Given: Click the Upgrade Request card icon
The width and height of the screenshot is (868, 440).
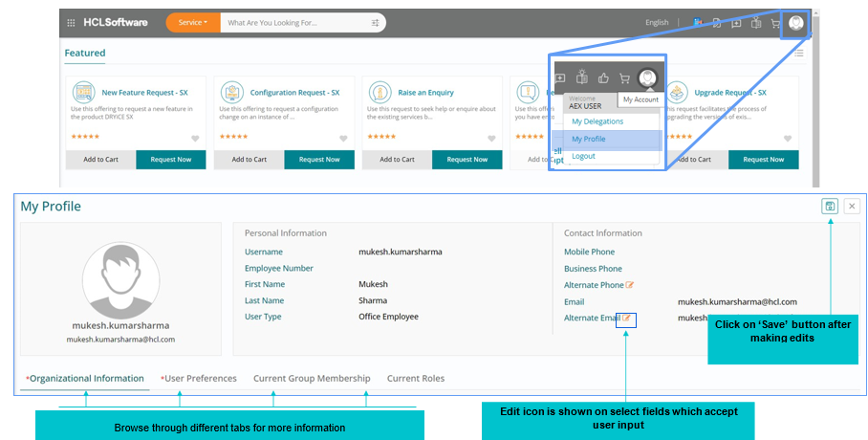Looking at the screenshot, I should point(677,93).
